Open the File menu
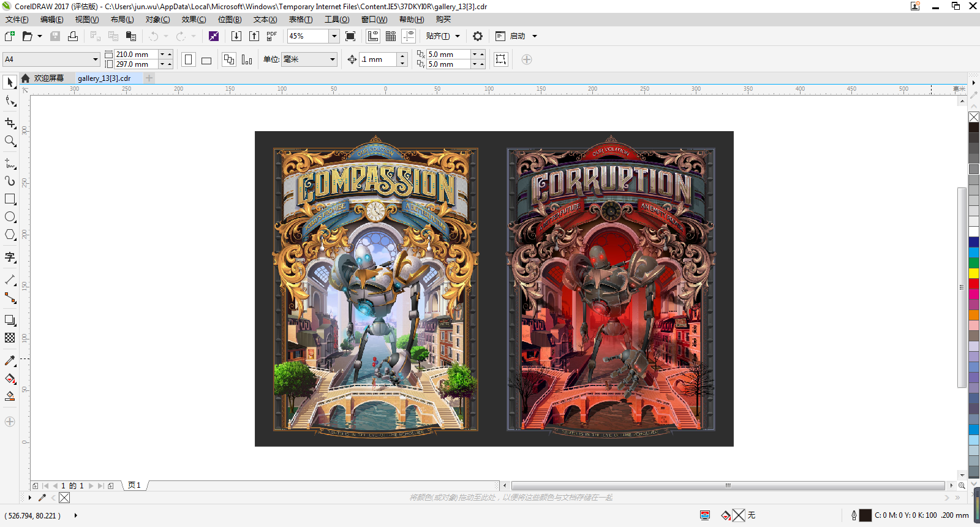This screenshot has width=980, height=527. (x=17, y=20)
